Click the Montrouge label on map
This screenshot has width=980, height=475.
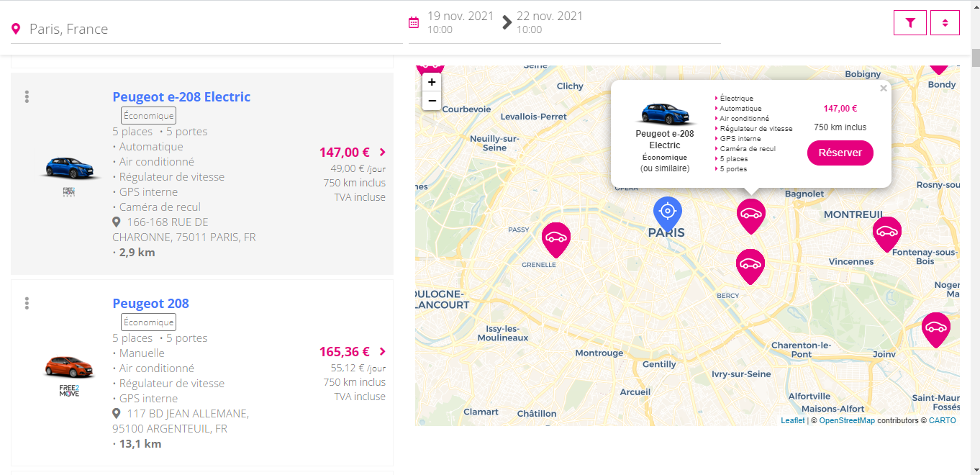(x=599, y=353)
